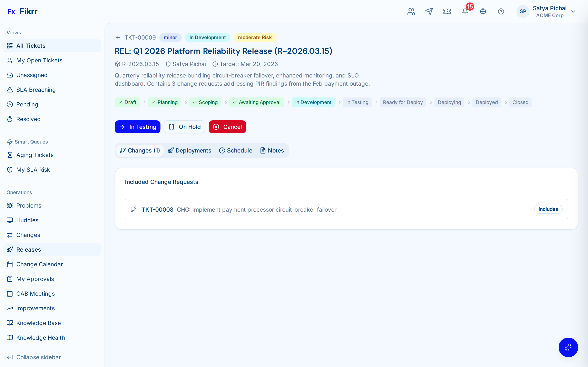Image resolution: width=588 pixels, height=367 pixels.
Task: Click the ticket icon in the top bar
Action: (x=447, y=11)
